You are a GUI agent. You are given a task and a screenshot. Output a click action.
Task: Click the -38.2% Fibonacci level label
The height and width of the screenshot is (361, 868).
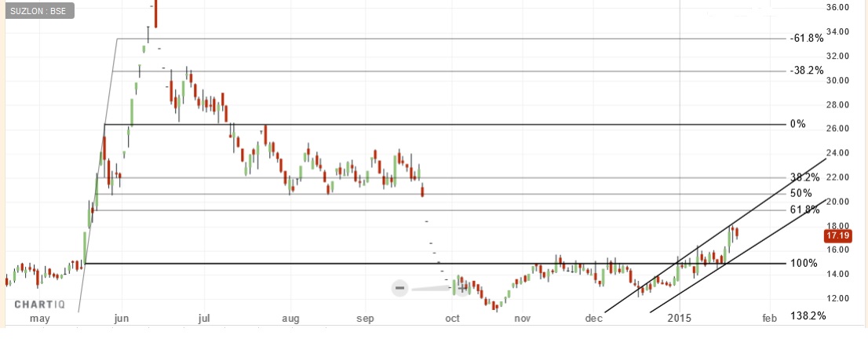pyautogui.click(x=807, y=71)
